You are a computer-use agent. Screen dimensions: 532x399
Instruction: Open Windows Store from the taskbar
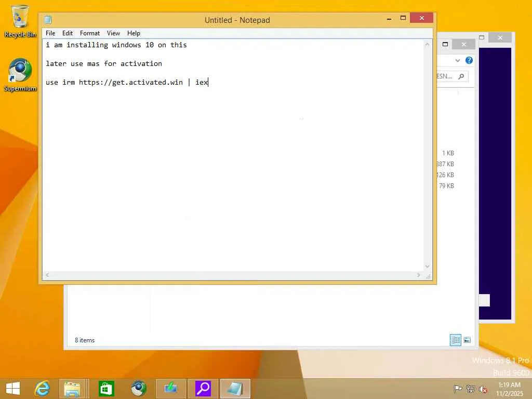coord(106,389)
